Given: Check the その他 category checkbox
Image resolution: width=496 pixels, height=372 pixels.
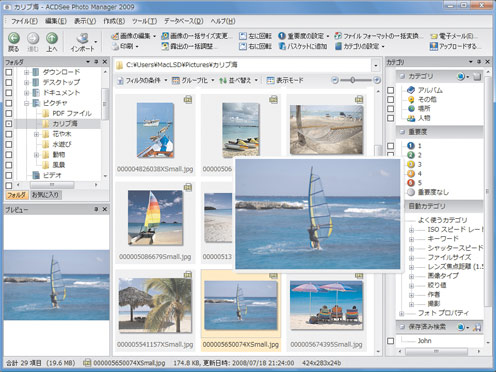Looking at the screenshot, I should [x=391, y=99].
